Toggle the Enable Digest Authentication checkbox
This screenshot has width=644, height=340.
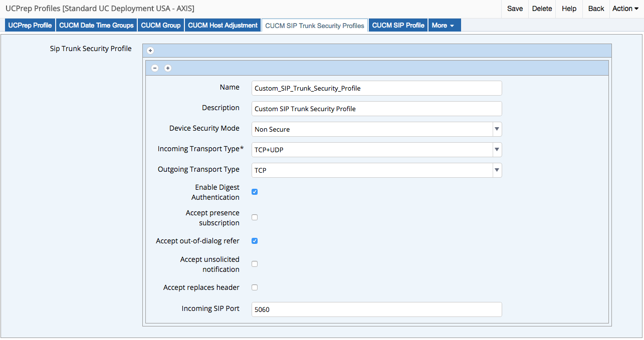coord(255,192)
